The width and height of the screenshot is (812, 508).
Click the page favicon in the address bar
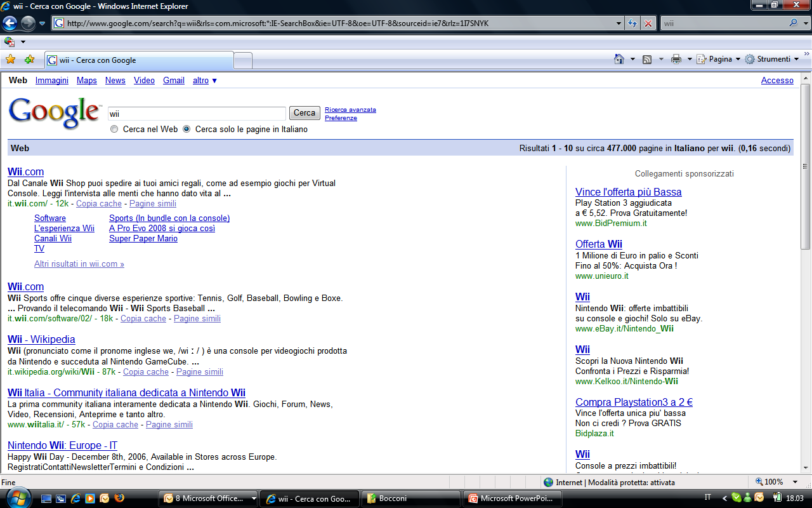59,23
